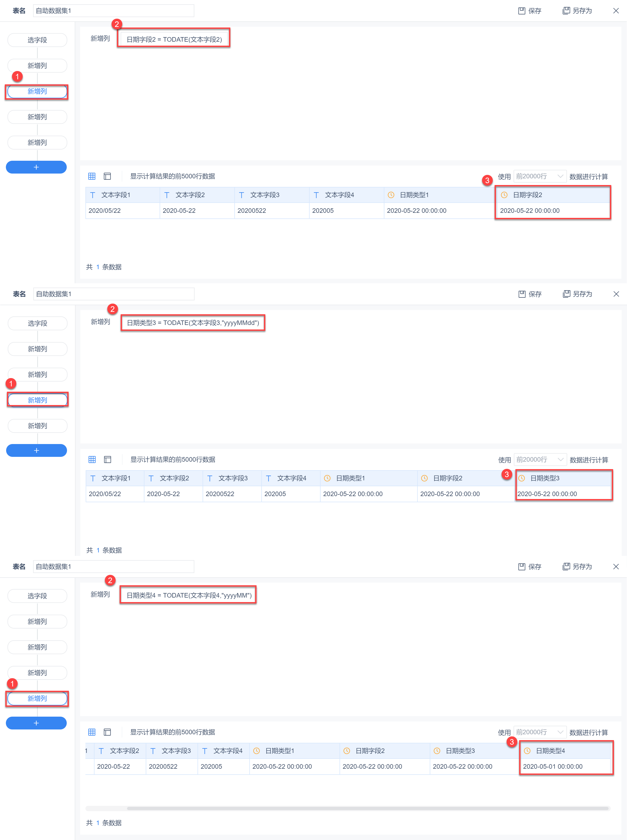The image size is (627, 840).
Task: Select the highlighted 新增列 step in the topmost sidebar
Action: pyautogui.click(x=37, y=92)
